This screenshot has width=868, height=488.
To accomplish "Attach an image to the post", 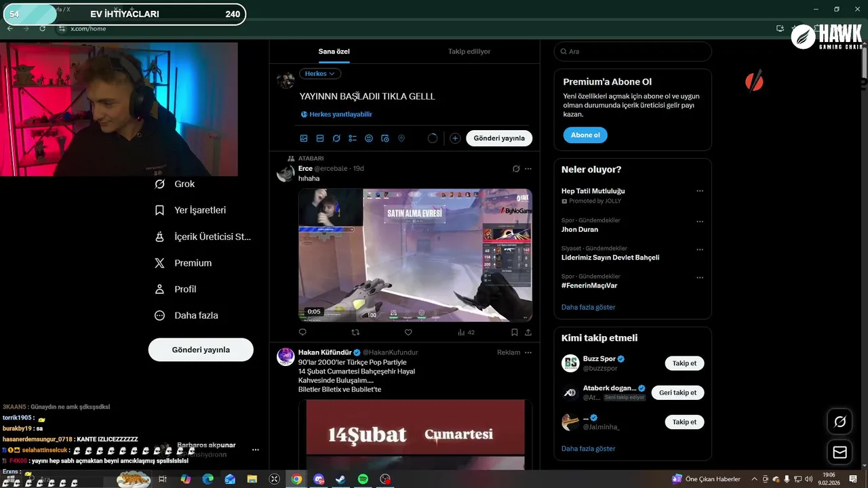I will coord(304,138).
